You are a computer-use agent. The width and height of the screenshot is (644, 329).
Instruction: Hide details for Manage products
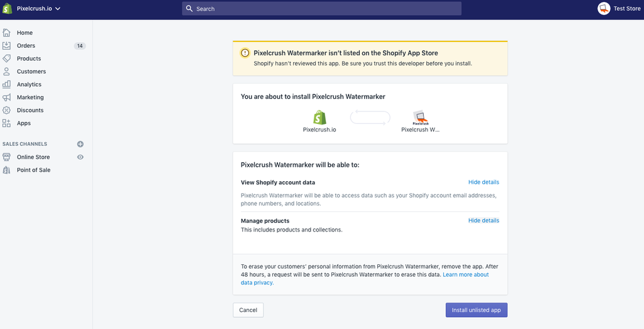[x=484, y=221]
